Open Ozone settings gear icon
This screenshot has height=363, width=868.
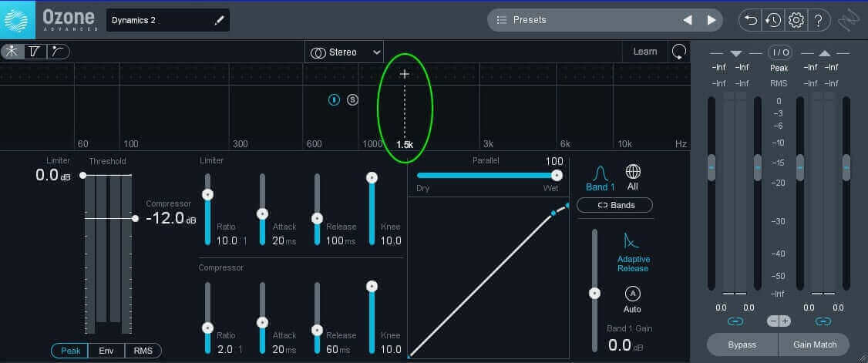tap(796, 21)
